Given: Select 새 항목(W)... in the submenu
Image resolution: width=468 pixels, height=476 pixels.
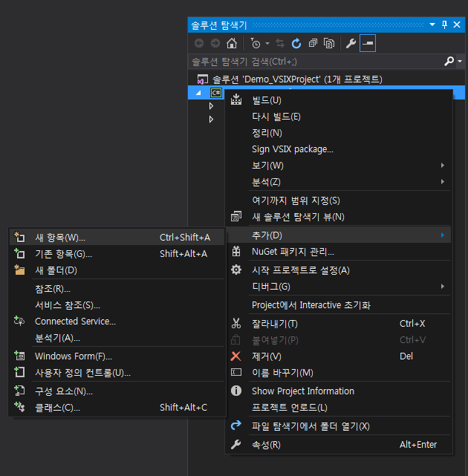Looking at the screenshot, I should click(117, 238).
